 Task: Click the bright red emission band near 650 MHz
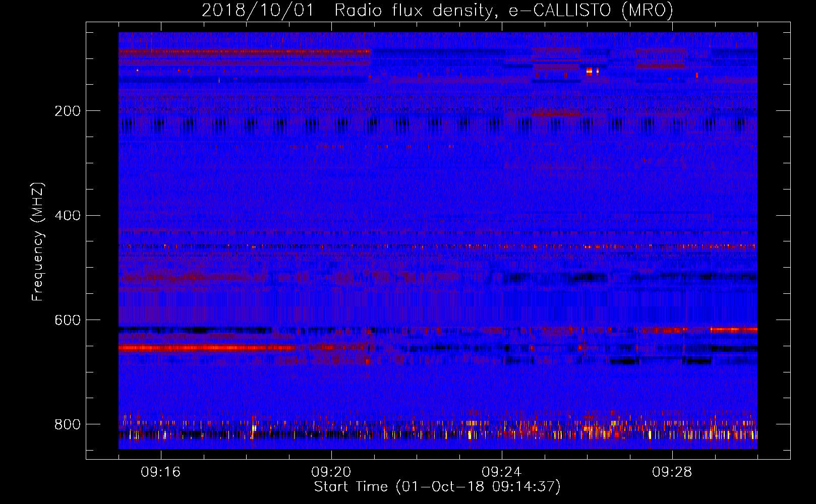(x=207, y=348)
